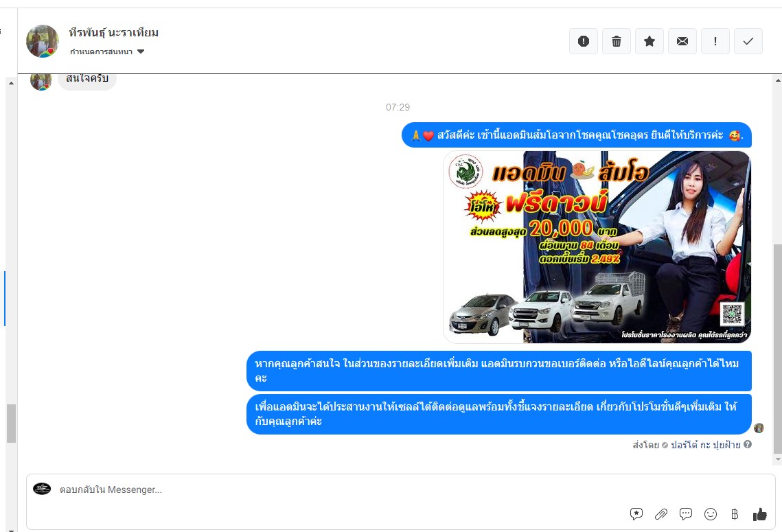
Task: Flag conversation with exclamation mark icon
Action: pos(715,41)
